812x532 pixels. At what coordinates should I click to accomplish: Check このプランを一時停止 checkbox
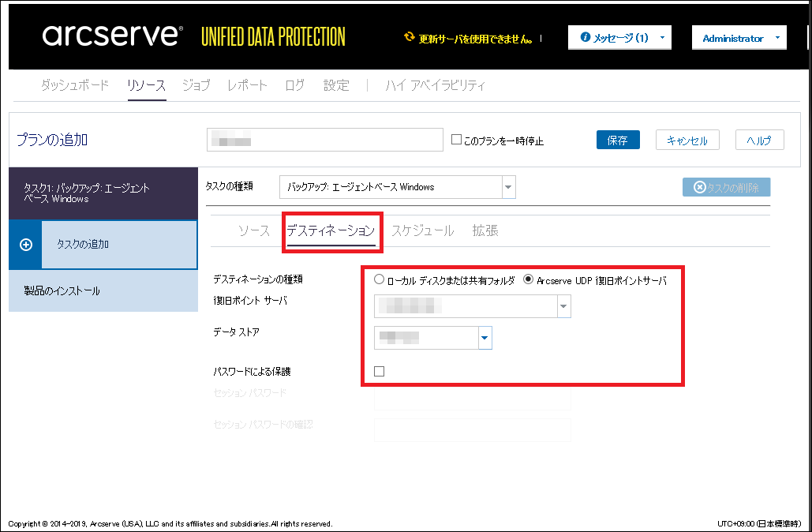pyautogui.click(x=456, y=140)
